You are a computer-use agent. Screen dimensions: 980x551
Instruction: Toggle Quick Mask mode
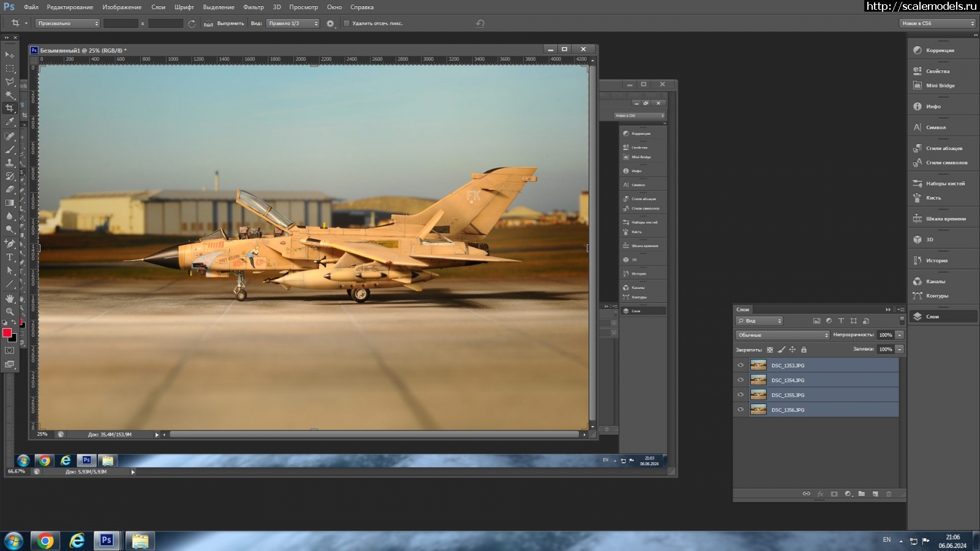[x=10, y=351]
